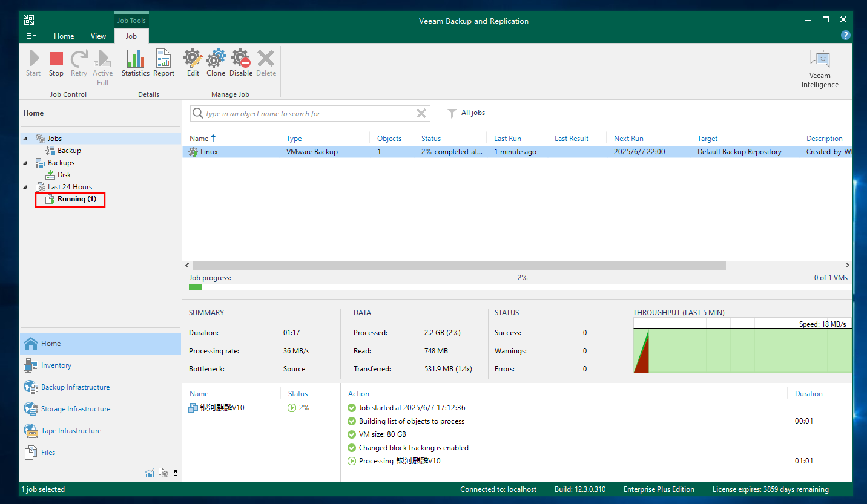The image size is (867, 504).
Task: Click the Duration column header
Action: click(x=808, y=394)
